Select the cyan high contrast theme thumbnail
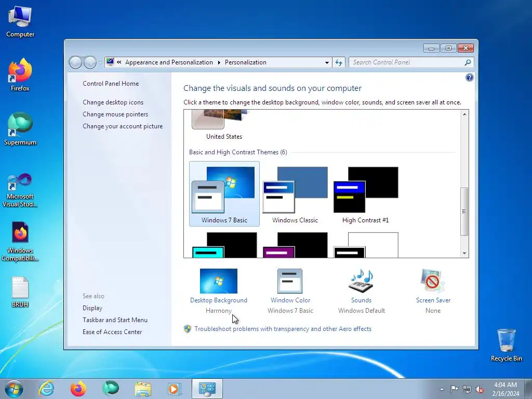 tap(224, 245)
